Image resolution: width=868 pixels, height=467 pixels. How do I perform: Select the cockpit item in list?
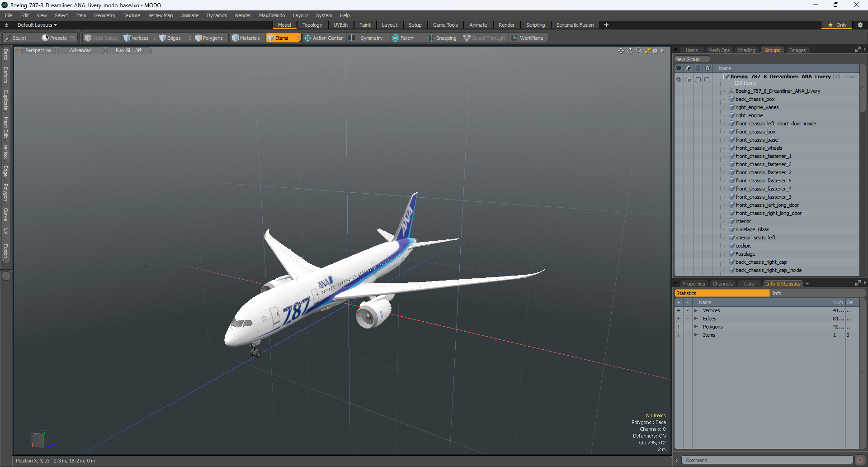(743, 246)
